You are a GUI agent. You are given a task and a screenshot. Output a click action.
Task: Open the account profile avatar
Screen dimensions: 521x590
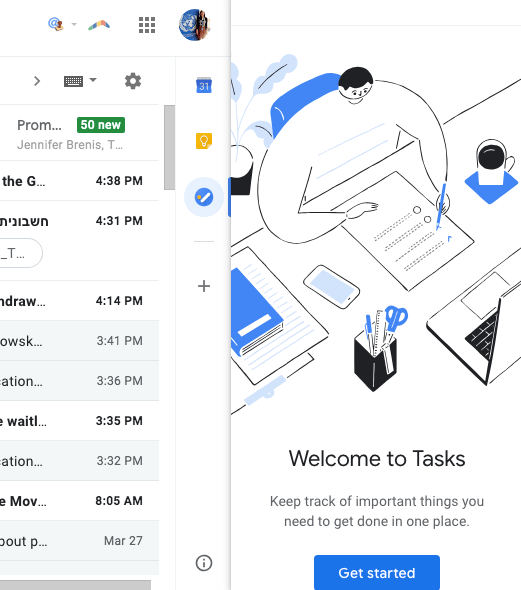(x=194, y=25)
